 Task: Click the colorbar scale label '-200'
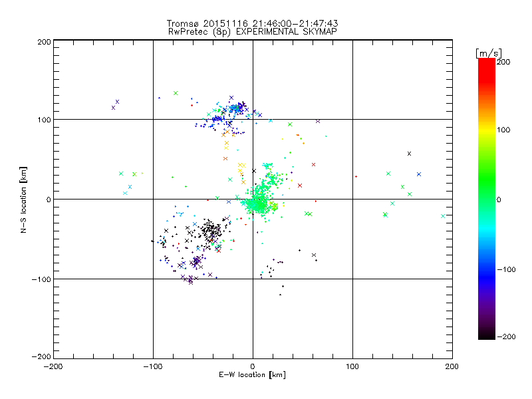(x=506, y=336)
